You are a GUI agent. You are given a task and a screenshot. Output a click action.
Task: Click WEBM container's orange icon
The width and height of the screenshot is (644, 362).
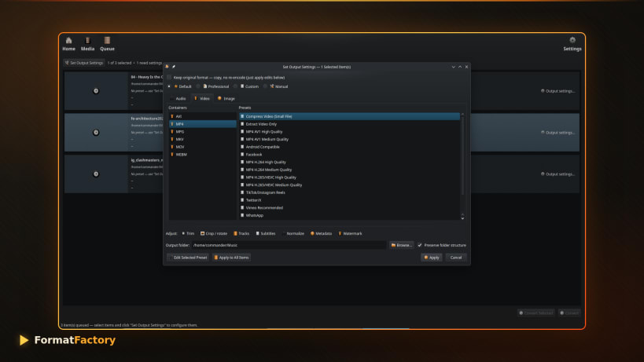171,155
